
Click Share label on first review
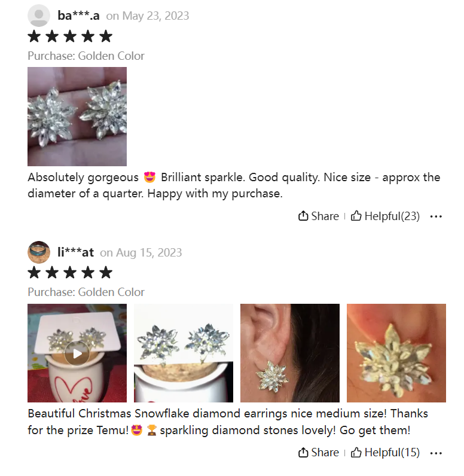325,216
